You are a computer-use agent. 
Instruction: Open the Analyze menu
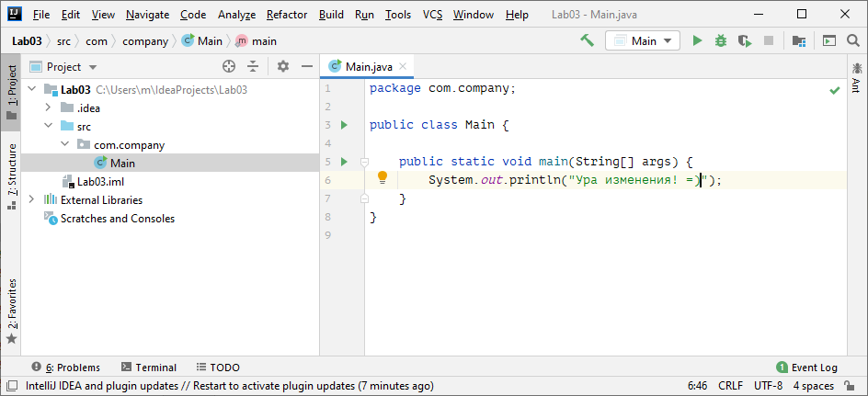coord(236,15)
